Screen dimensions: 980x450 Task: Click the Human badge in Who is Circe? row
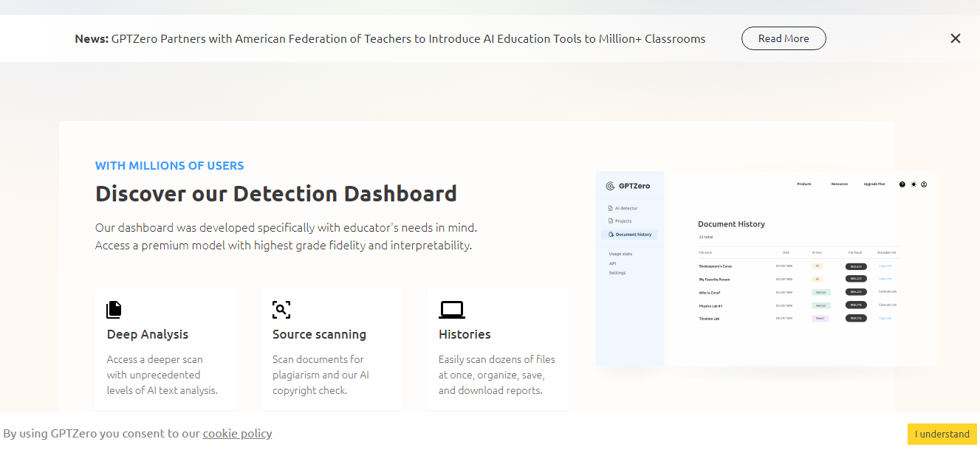(820, 292)
